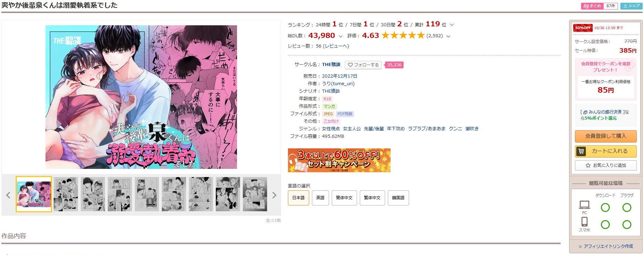The height and width of the screenshot is (255, 644).
Task: Select 繁体中文 language tab
Action: [x=372, y=198]
